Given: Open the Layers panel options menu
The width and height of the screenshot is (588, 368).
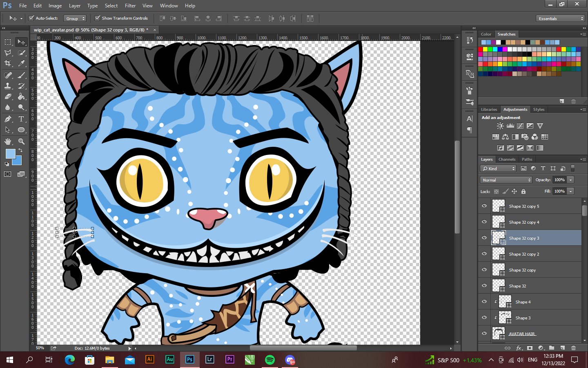Looking at the screenshot, I should click(x=583, y=159).
